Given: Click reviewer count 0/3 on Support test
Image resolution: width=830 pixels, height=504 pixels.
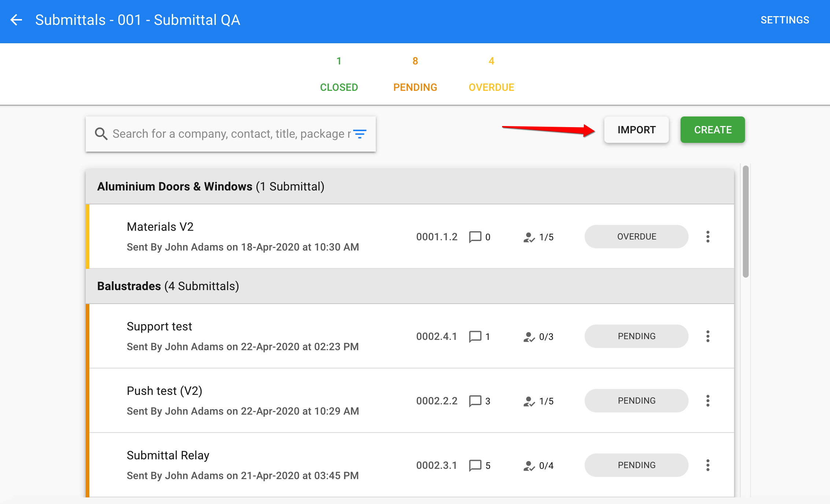Looking at the screenshot, I should click(546, 337).
